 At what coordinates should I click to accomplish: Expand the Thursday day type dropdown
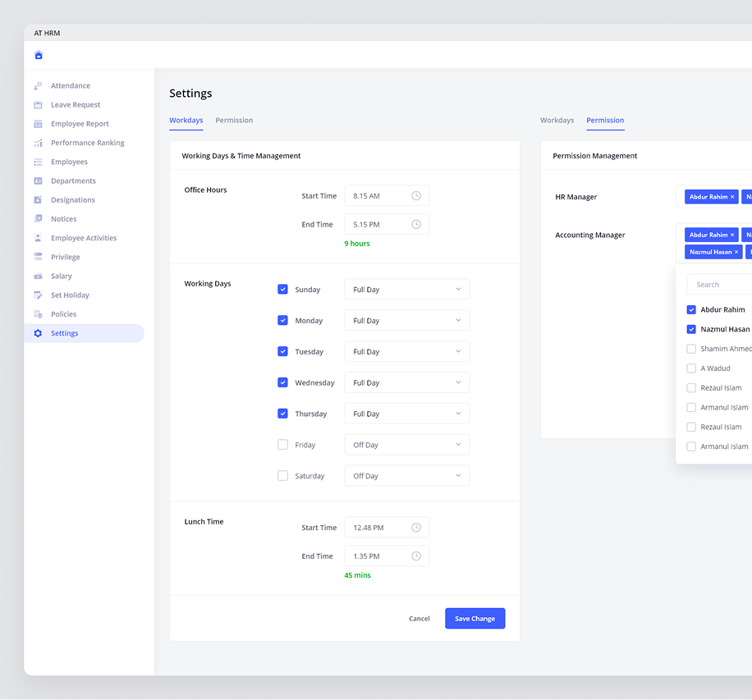[406, 414]
